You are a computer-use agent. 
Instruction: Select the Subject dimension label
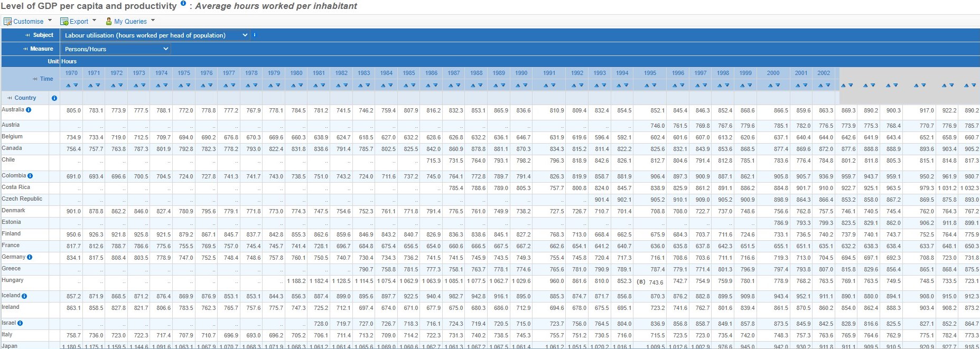tap(43, 35)
